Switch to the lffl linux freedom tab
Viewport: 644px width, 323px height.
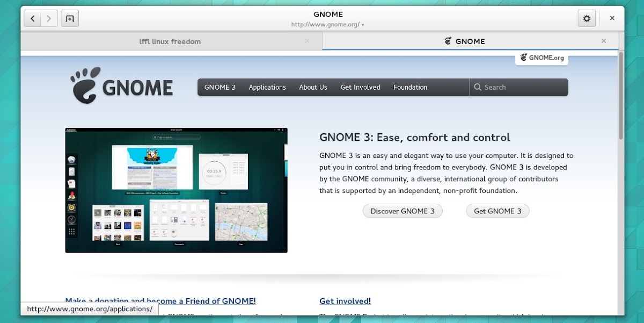click(171, 41)
